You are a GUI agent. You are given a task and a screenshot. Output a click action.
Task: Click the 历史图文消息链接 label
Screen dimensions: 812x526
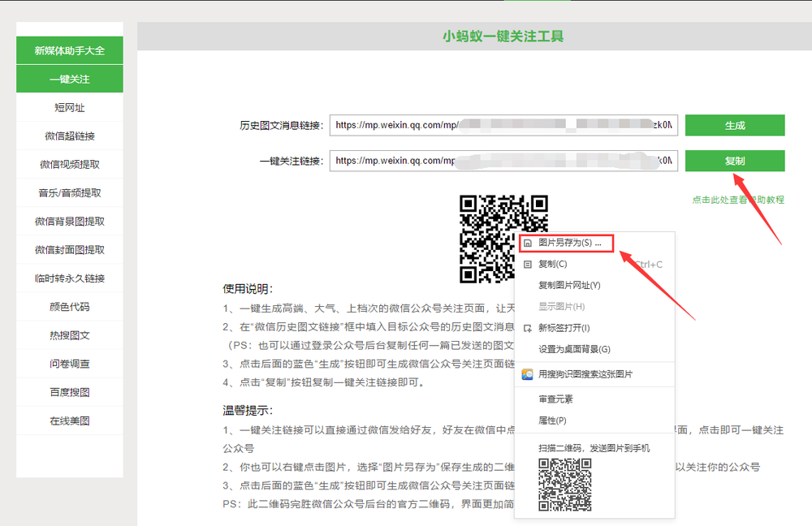point(281,125)
